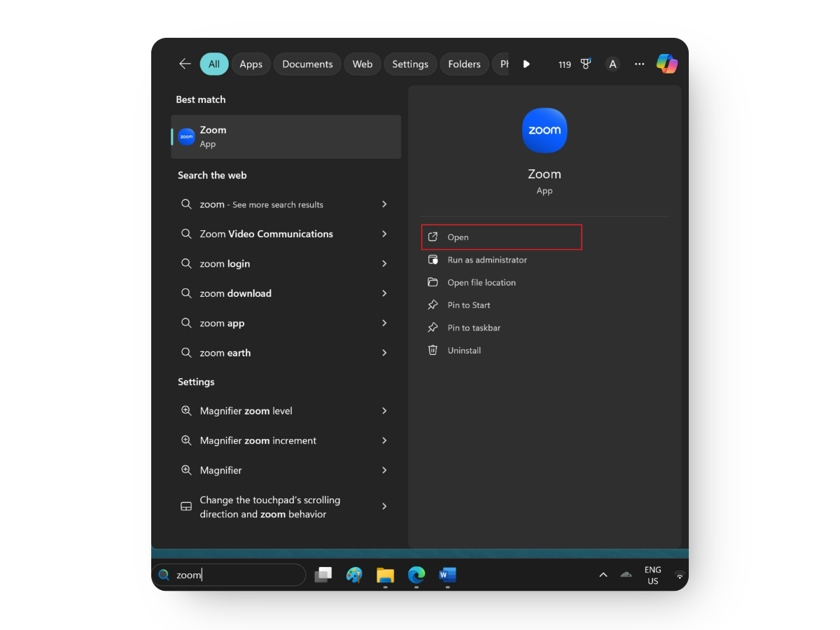This screenshot has height=630, width=840.
Task: Click the rewards trophy icon near the search tabs
Action: point(585,64)
